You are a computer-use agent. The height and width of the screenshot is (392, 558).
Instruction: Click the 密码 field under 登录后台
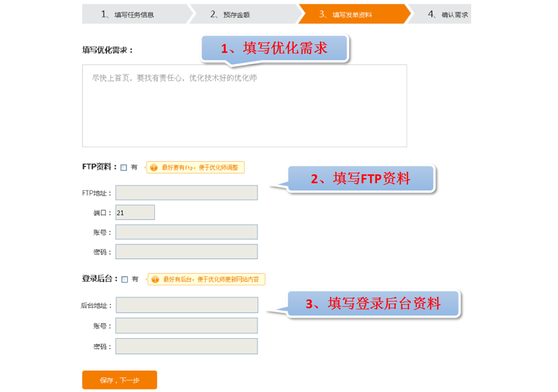(186, 346)
